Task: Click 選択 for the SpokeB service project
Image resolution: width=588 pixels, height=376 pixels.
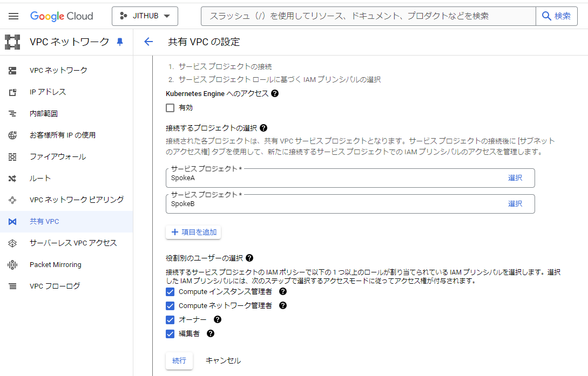Action: (515, 203)
